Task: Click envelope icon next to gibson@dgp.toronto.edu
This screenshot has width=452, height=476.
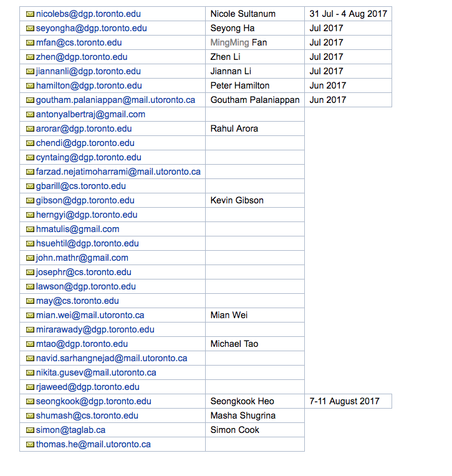Action: tap(30, 201)
